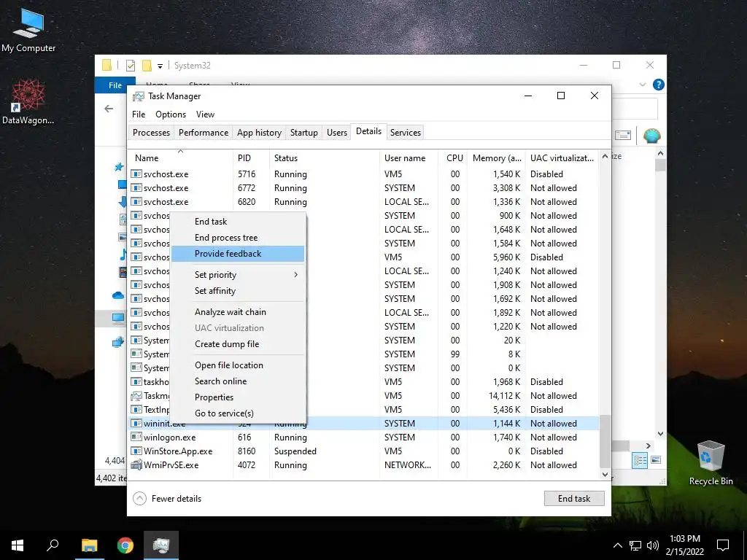Click the Fewer details chevron circle
Viewport: 747px width, 560px height.
click(x=139, y=499)
